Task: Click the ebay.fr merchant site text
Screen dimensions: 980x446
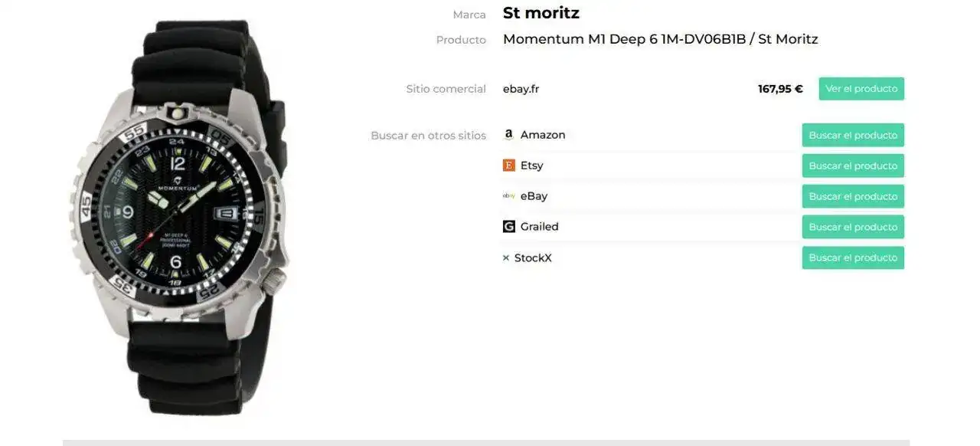Action: click(x=521, y=89)
